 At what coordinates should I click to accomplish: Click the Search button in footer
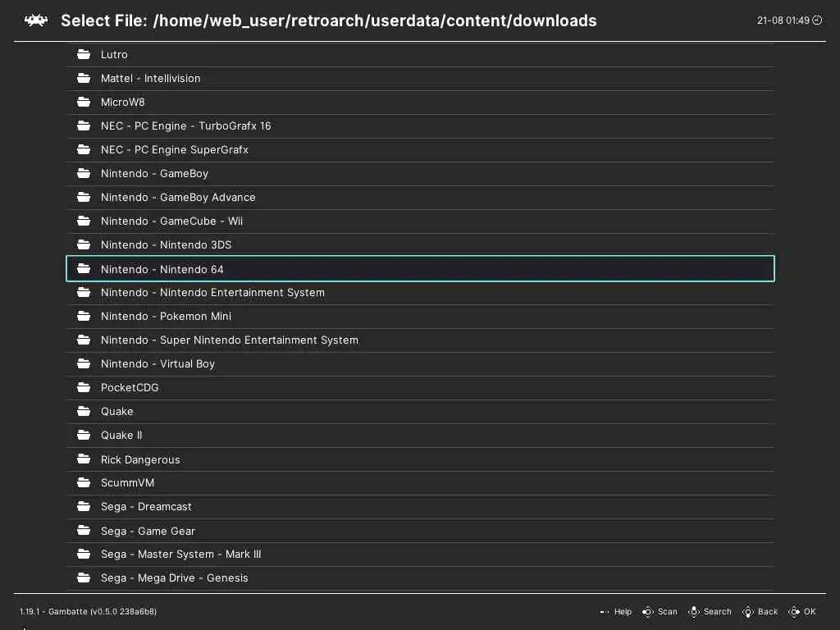click(710, 611)
